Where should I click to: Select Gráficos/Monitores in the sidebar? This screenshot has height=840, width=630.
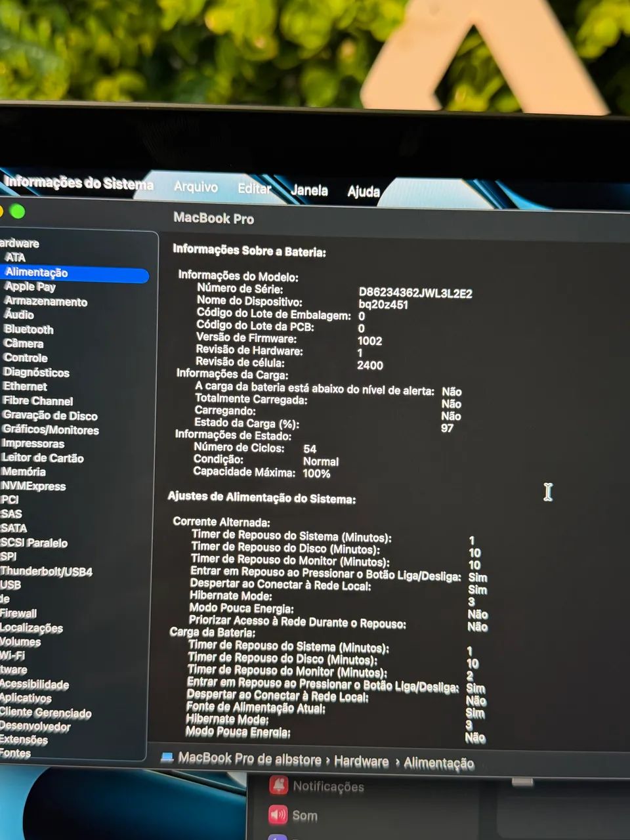[x=51, y=430]
